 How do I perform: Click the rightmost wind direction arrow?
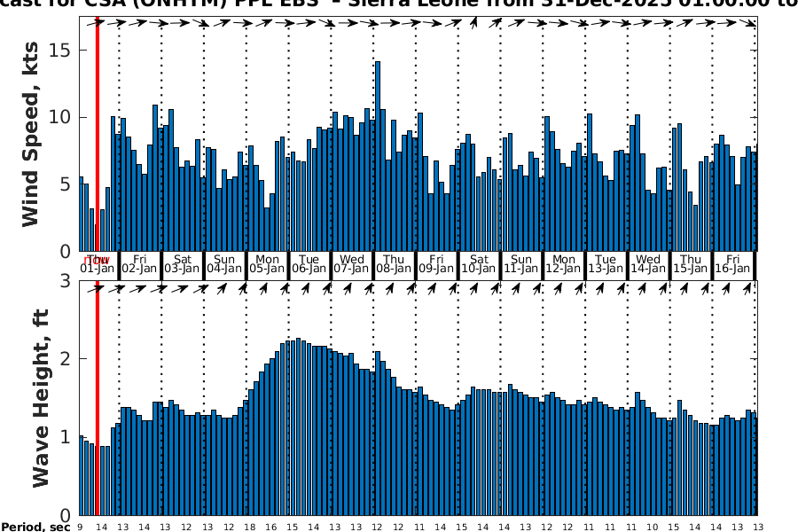pos(751,23)
